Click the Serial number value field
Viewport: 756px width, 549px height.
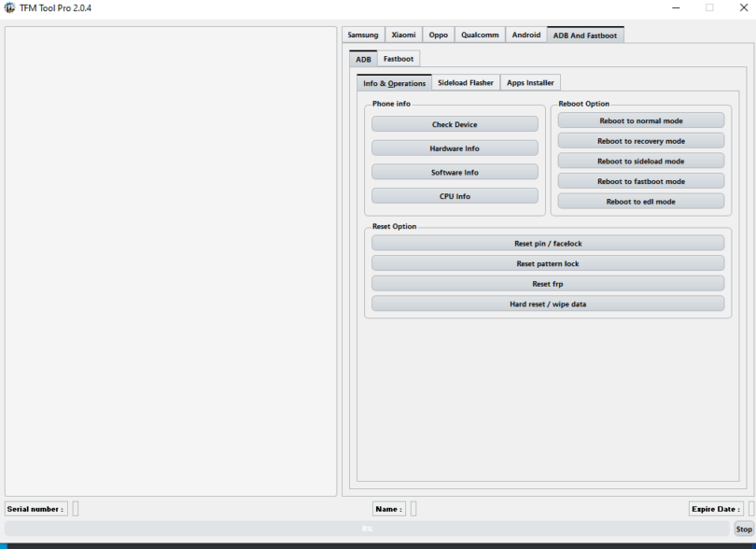pyautogui.click(x=76, y=509)
